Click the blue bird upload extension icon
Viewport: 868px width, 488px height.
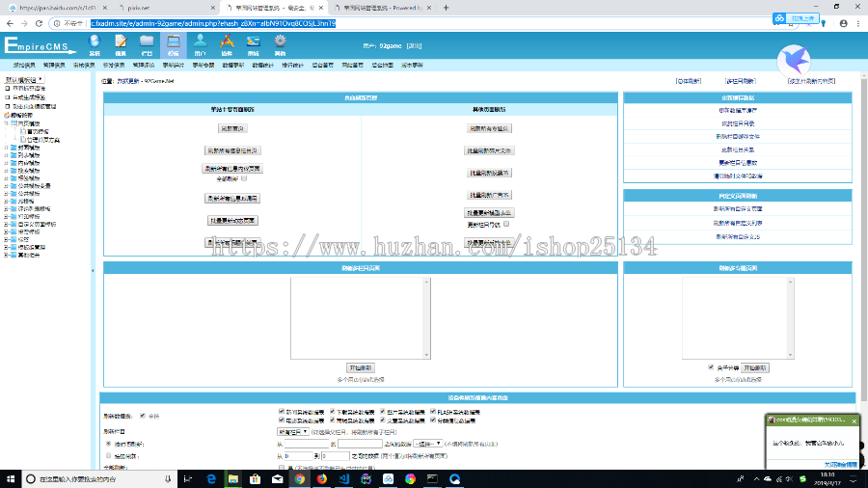796,59
